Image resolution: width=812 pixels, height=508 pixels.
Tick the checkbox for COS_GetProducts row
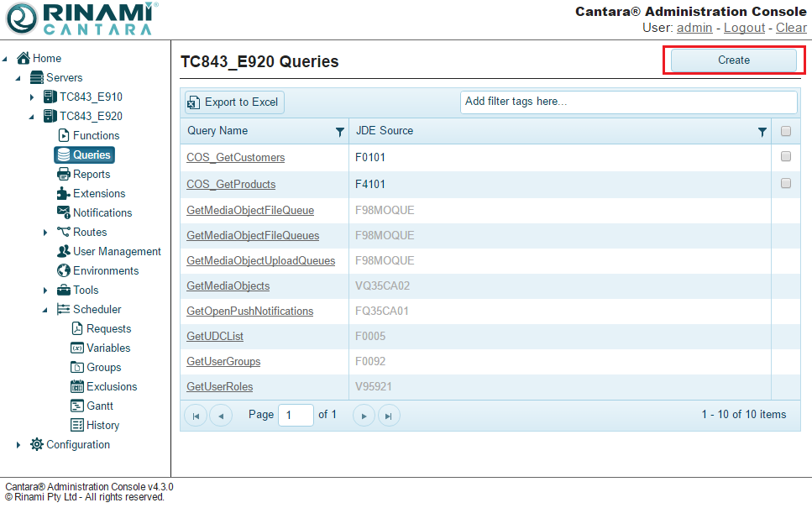tap(786, 183)
